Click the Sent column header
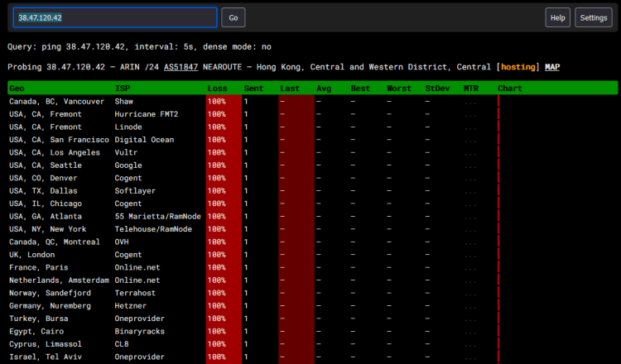The image size is (621, 364). pyautogui.click(x=253, y=89)
